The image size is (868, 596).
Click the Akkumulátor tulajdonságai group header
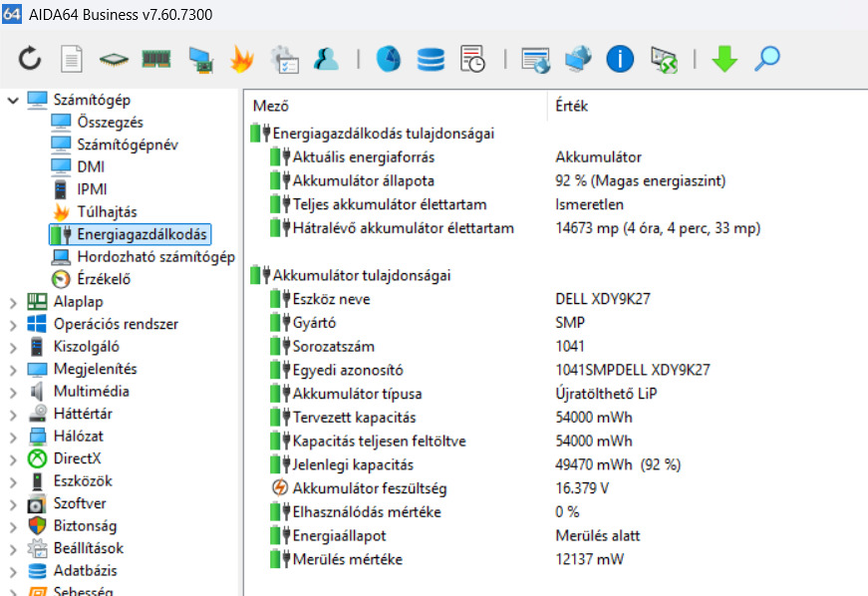[351, 276]
